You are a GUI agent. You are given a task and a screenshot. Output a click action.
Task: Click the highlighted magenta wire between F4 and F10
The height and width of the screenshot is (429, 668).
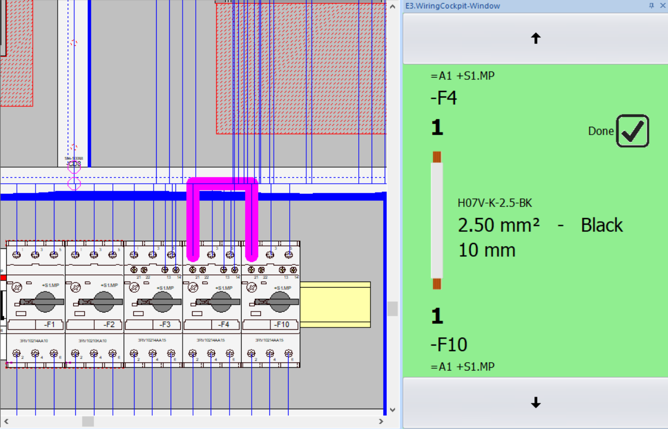222,184
